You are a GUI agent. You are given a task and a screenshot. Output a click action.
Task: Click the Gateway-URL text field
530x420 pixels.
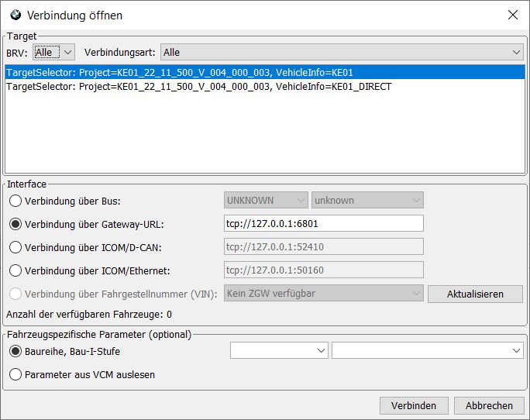323,223
